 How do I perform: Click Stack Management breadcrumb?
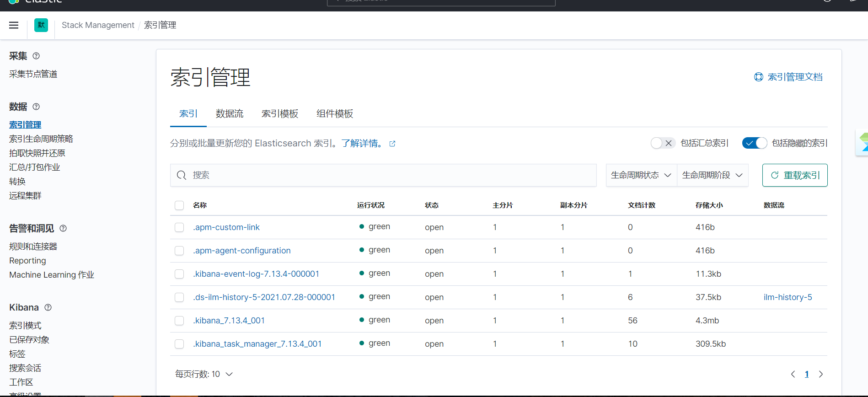tap(98, 25)
